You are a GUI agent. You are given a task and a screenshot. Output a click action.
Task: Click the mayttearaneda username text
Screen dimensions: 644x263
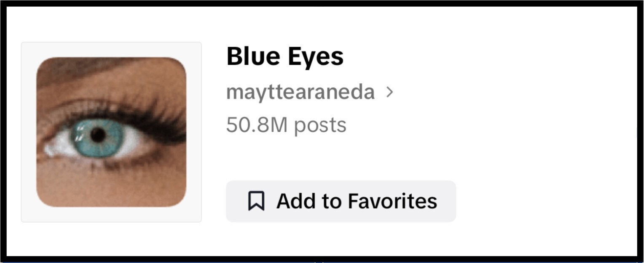point(300,92)
